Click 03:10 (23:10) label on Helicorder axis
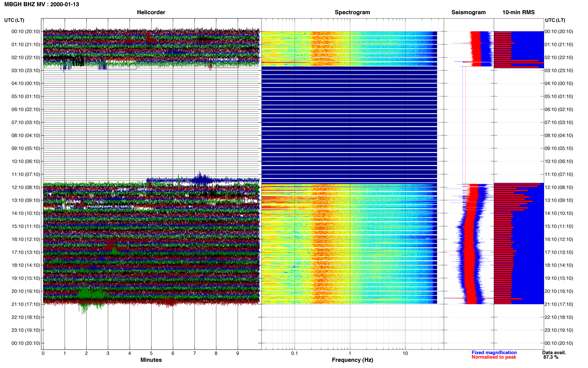Screen dimensions: 588x368 tap(26, 71)
